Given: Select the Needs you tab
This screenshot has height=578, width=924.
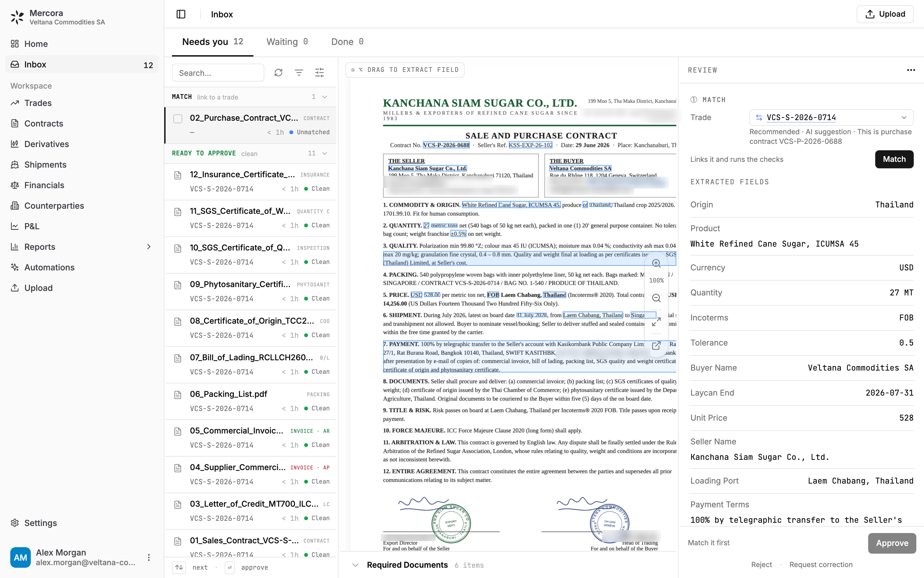Looking at the screenshot, I should [213, 42].
